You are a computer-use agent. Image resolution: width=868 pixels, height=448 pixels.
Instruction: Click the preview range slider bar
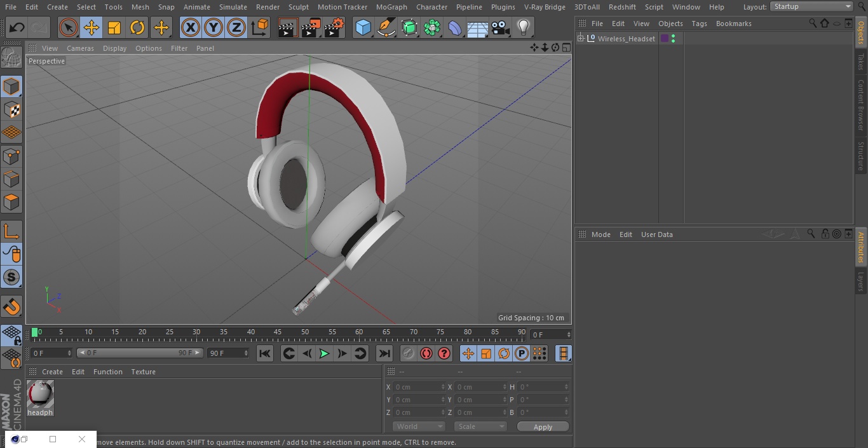(140, 353)
